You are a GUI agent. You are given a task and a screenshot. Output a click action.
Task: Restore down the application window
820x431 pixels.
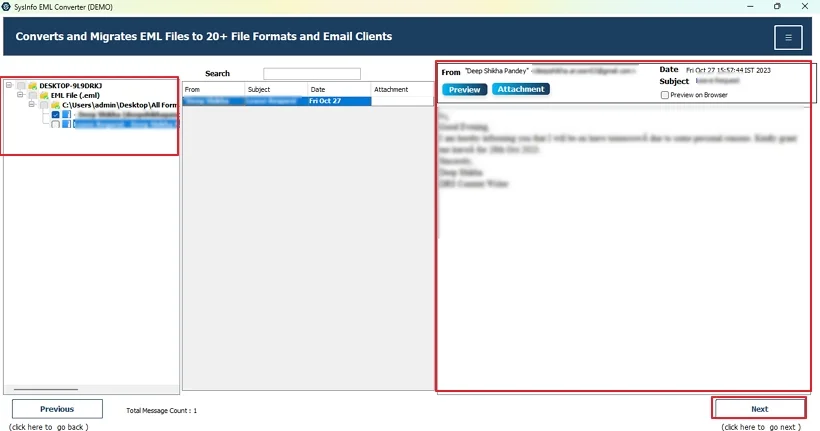click(777, 6)
